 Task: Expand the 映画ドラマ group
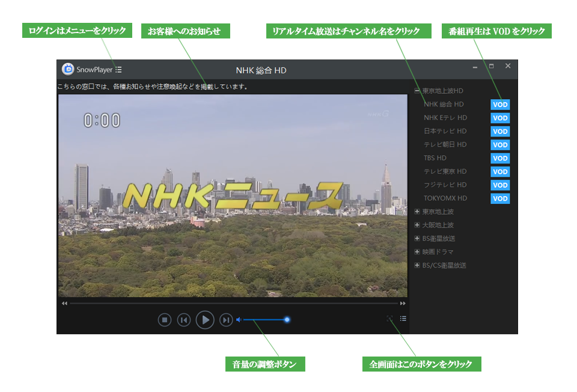[417, 252]
